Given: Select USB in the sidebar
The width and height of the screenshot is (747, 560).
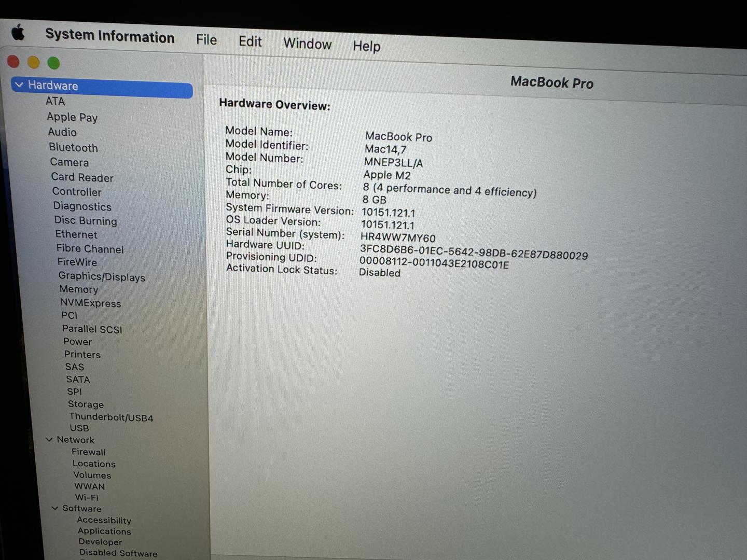Looking at the screenshot, I should (x=79, y=428).
